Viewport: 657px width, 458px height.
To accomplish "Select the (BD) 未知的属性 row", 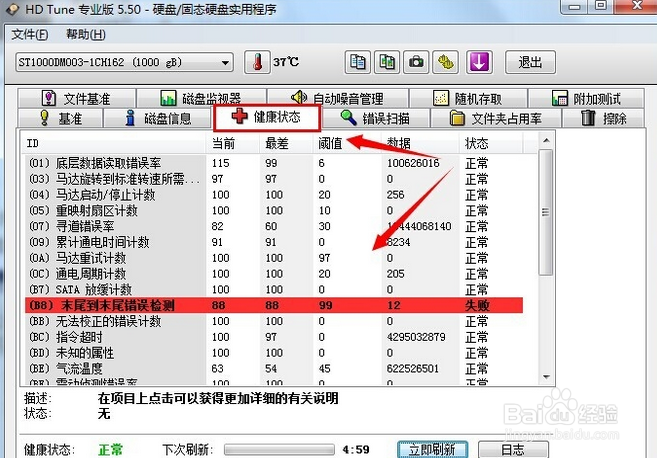I will (274, 353).
